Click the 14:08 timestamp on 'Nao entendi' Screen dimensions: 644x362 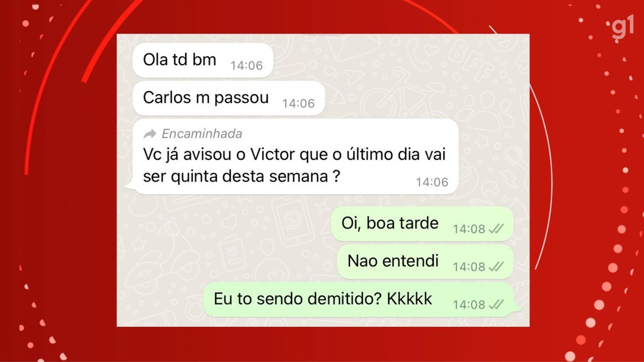469,267
